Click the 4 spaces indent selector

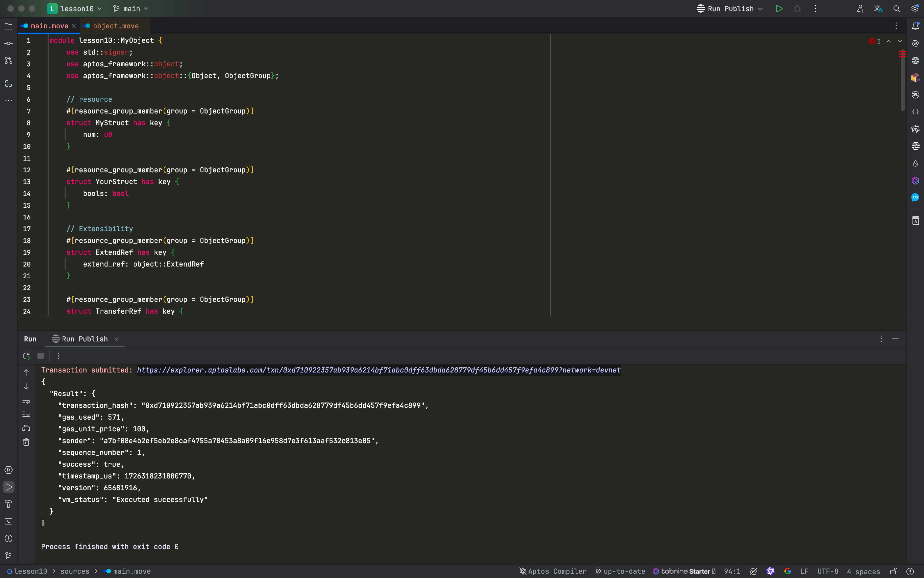coord(863,572)
